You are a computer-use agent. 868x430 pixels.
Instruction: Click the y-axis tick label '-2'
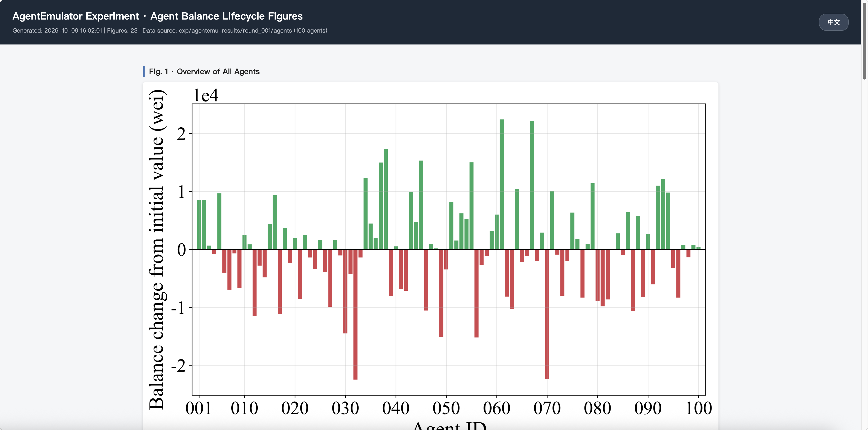pyautogui.click(x=179, y=366)
